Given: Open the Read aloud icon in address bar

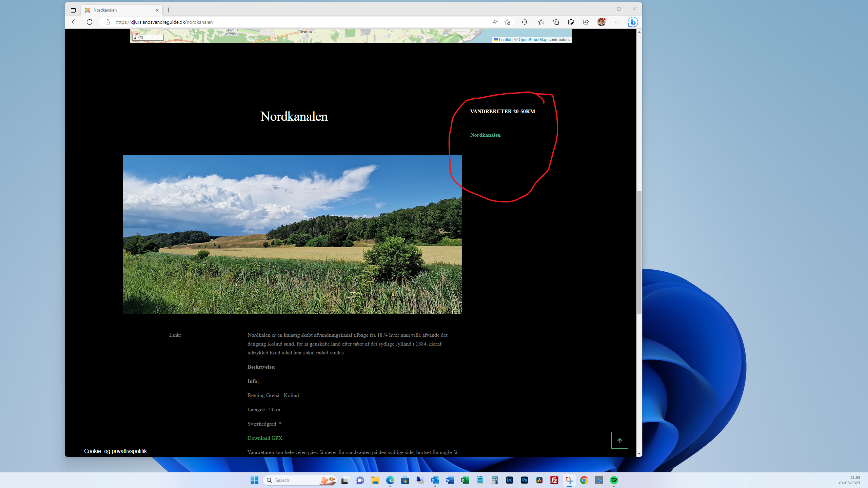Looking at the screenshot, I should click(495, 22).
